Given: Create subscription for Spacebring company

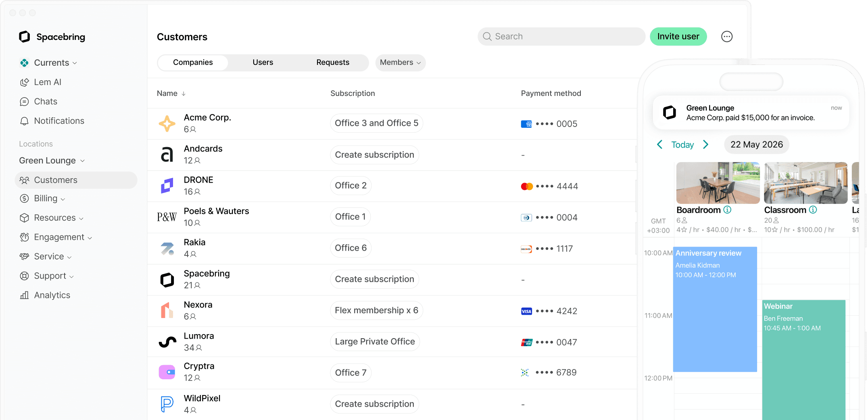Looking at the screenshot, I should (374, 279).
